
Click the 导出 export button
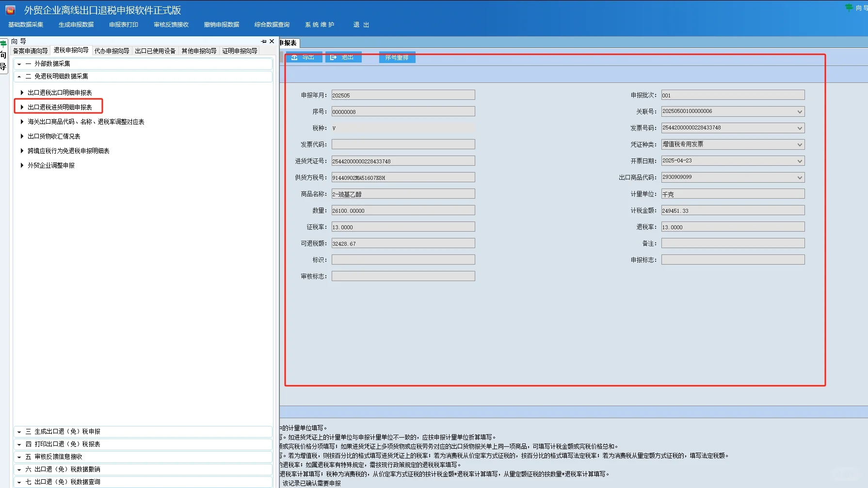[304, 57]
